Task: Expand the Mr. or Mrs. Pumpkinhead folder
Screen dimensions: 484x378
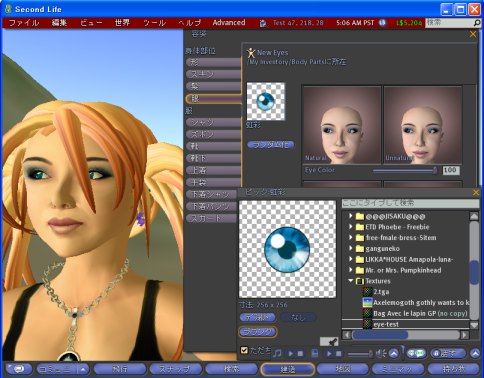Action: [351, 270]
